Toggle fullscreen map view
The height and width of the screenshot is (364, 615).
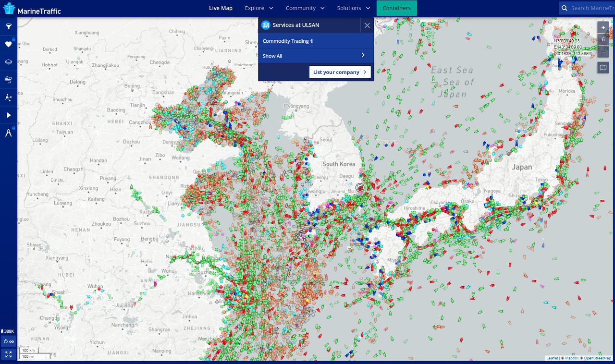click(x=9, y=354)
